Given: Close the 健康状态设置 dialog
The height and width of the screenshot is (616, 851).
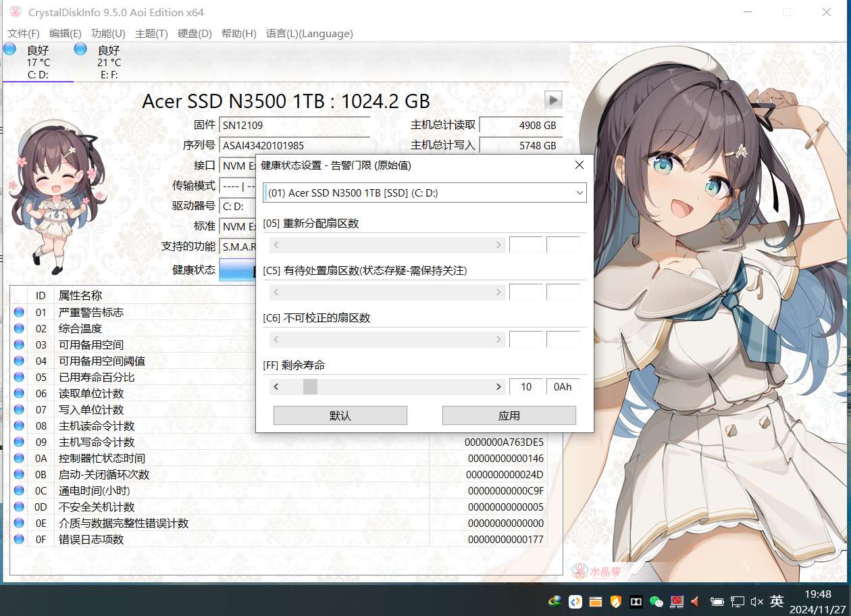Looking at the screenshot, I should coord(579,165).
